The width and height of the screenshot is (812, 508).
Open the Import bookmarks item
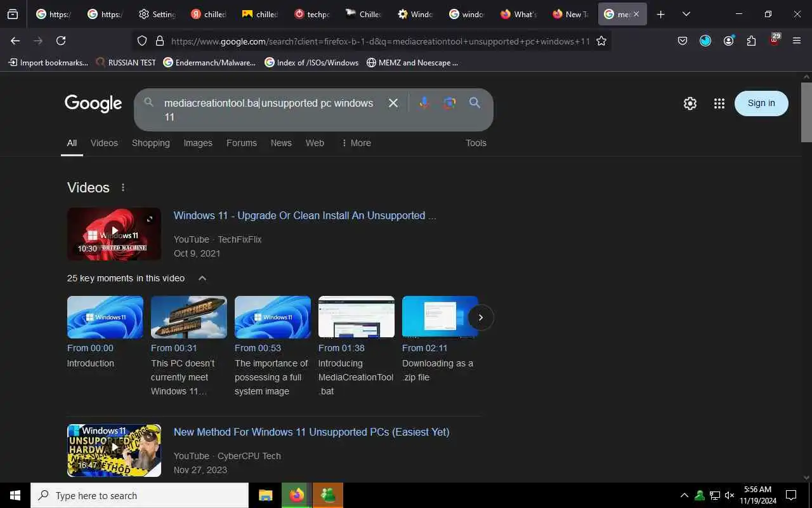48,62
